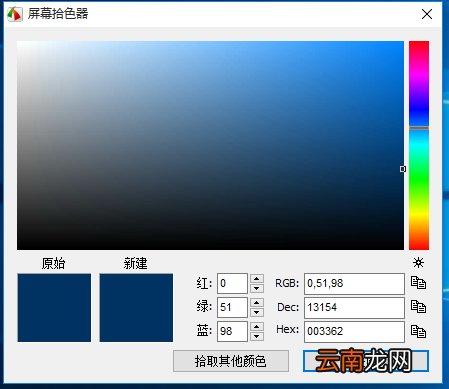Decrease the blue (蓝) value

click(x=257, y=336)
